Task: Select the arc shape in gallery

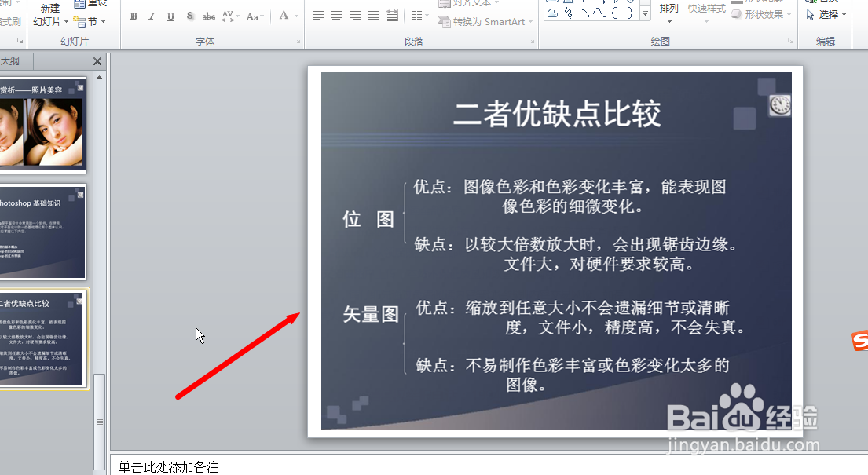Action: pyautogui.click(x=584, y=13)
